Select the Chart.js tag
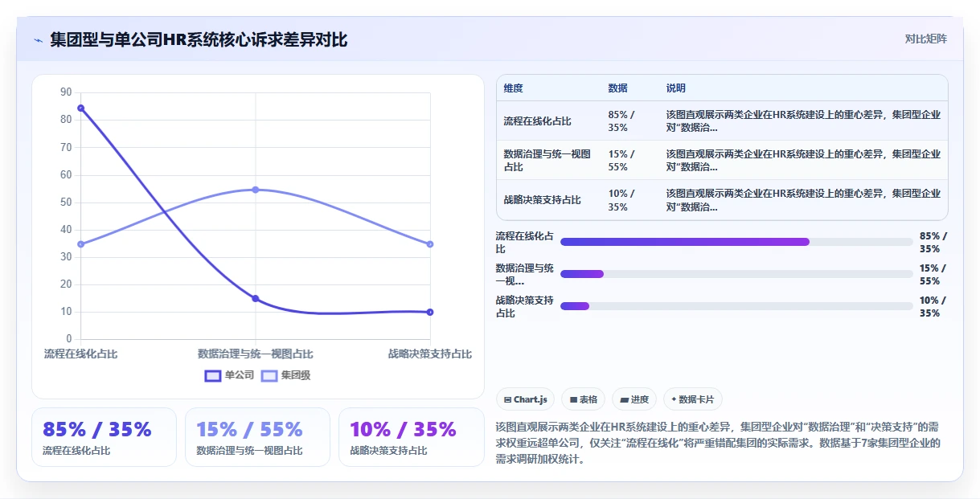Image resolution: width=980 pixels, height=499 pixels. tap(526, 399)
